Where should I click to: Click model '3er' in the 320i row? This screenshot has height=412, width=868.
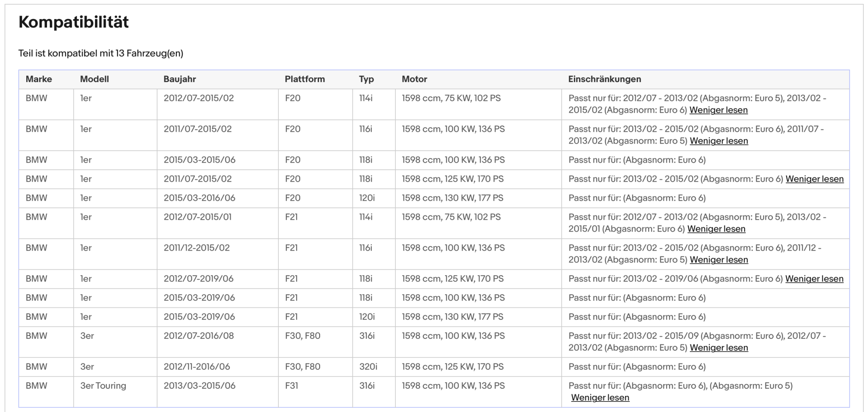tap(87, 367)
